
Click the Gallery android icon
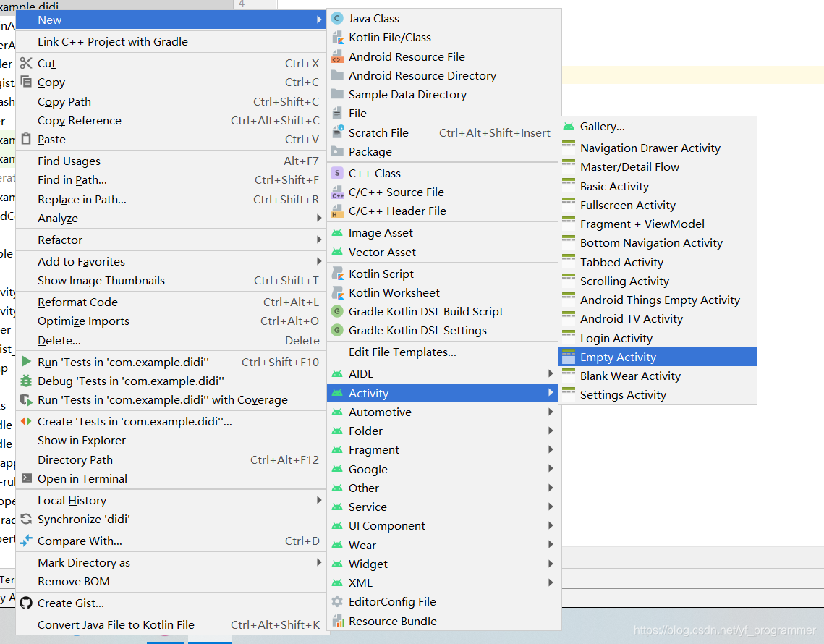tap(569, 127)
